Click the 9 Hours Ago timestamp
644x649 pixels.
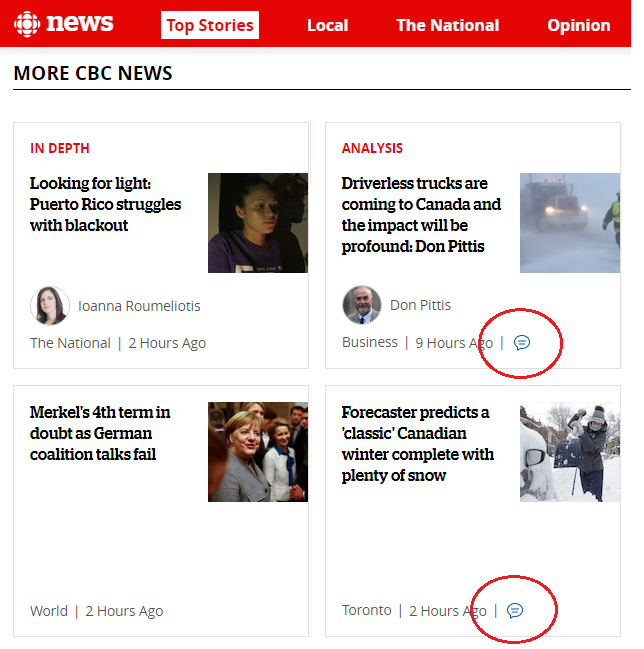454,343
